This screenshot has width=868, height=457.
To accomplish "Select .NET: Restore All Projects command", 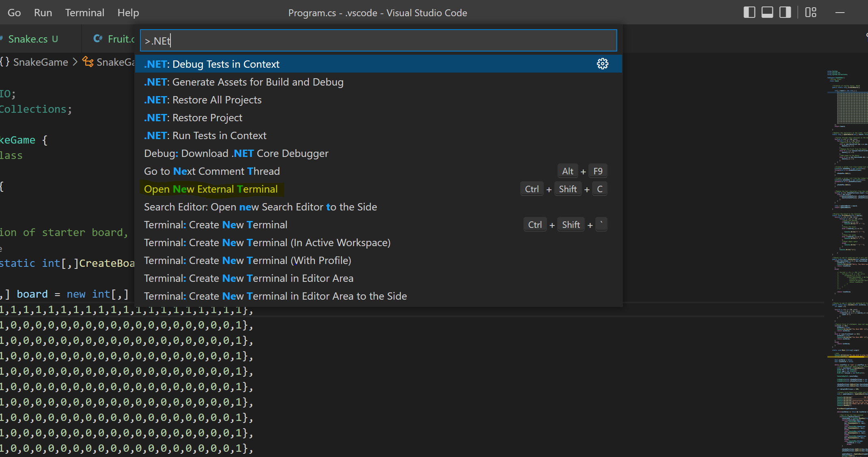I will (202, 100).
